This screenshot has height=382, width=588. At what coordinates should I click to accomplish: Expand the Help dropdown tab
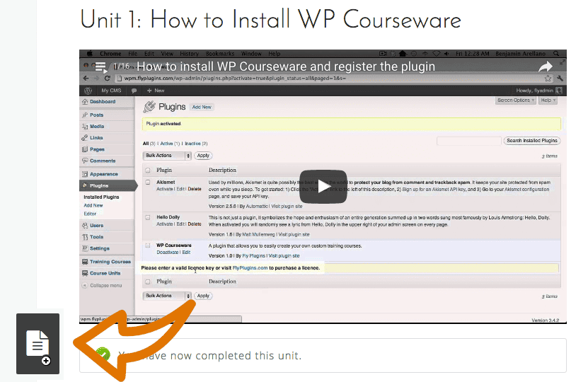click(x=548, y=100)
